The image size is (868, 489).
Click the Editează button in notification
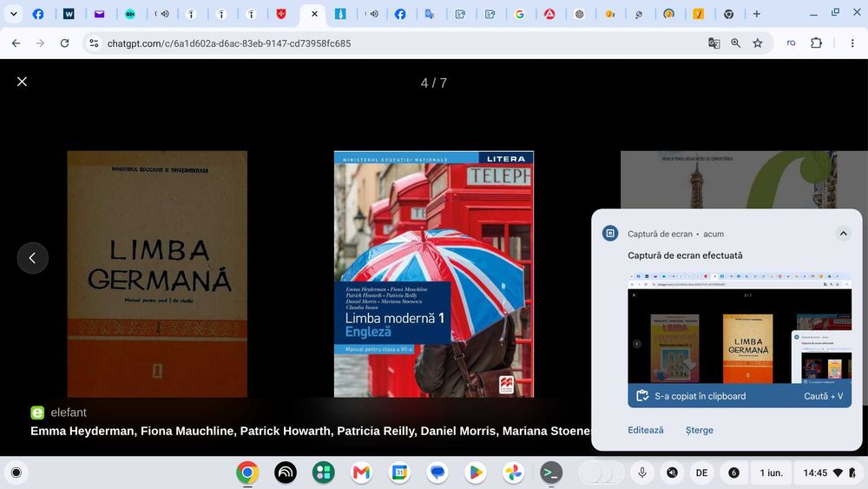646,430
